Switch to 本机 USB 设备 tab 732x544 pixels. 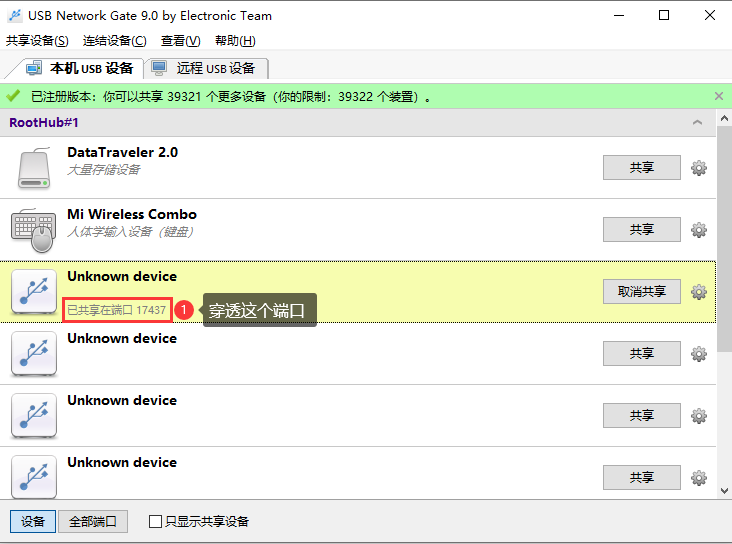[79, 68]
